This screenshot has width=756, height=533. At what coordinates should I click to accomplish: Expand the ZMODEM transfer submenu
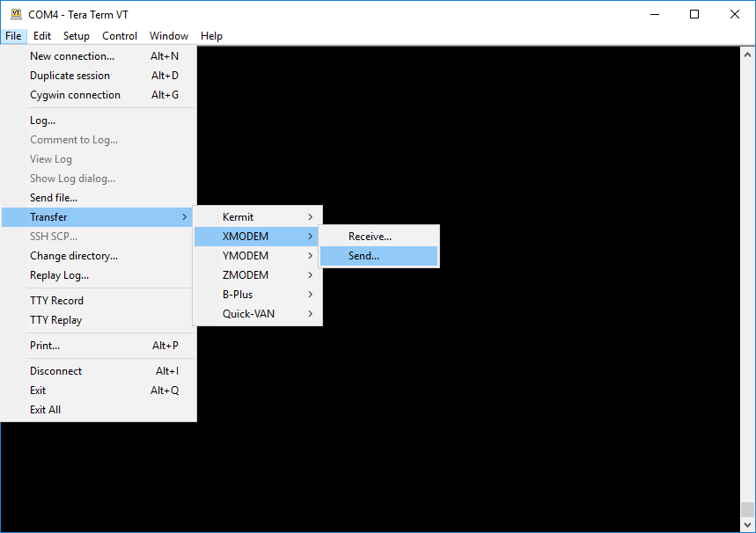258,275
